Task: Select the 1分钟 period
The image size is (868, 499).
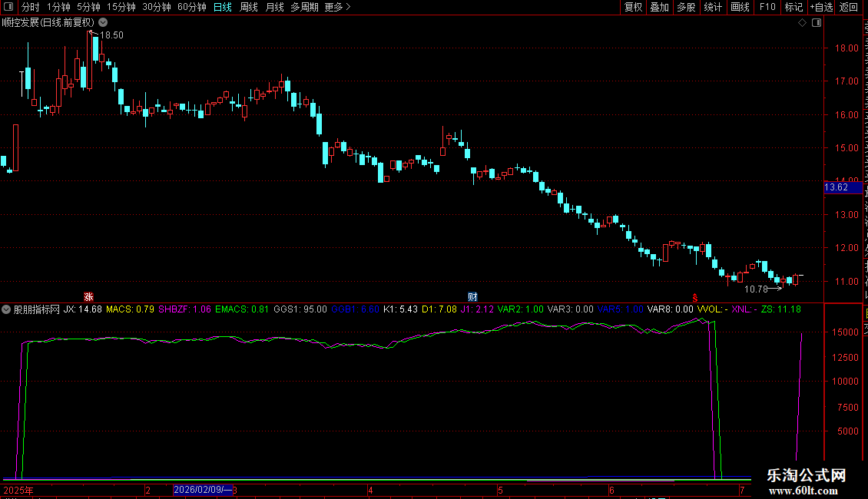Action: [58, 7]
